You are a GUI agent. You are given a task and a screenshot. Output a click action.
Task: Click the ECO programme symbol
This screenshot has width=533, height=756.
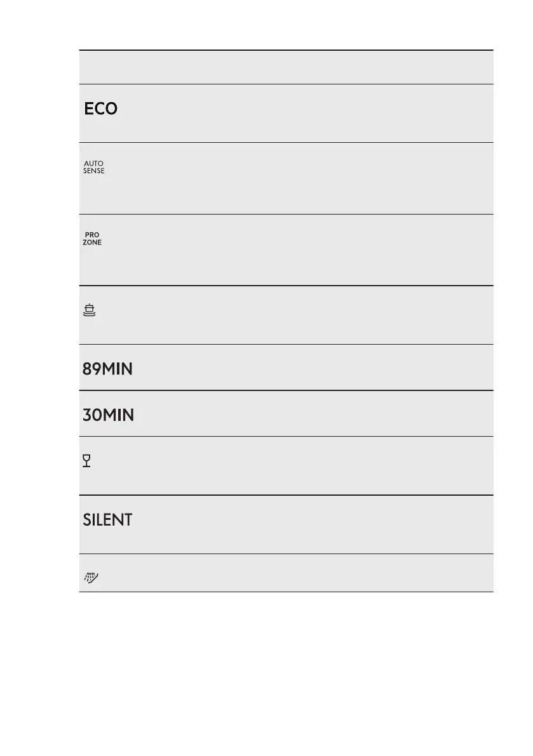coord(100,109)
